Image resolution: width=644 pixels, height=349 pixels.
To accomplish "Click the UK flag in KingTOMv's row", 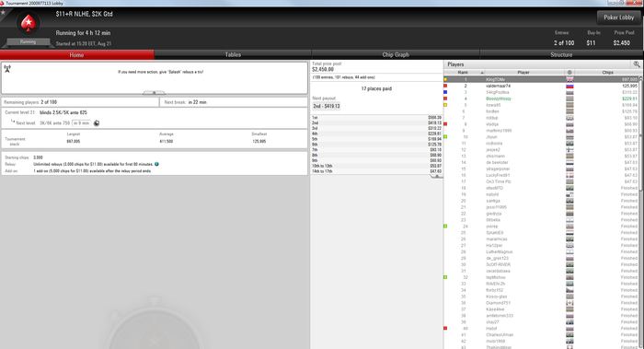I will pos(569,79).
